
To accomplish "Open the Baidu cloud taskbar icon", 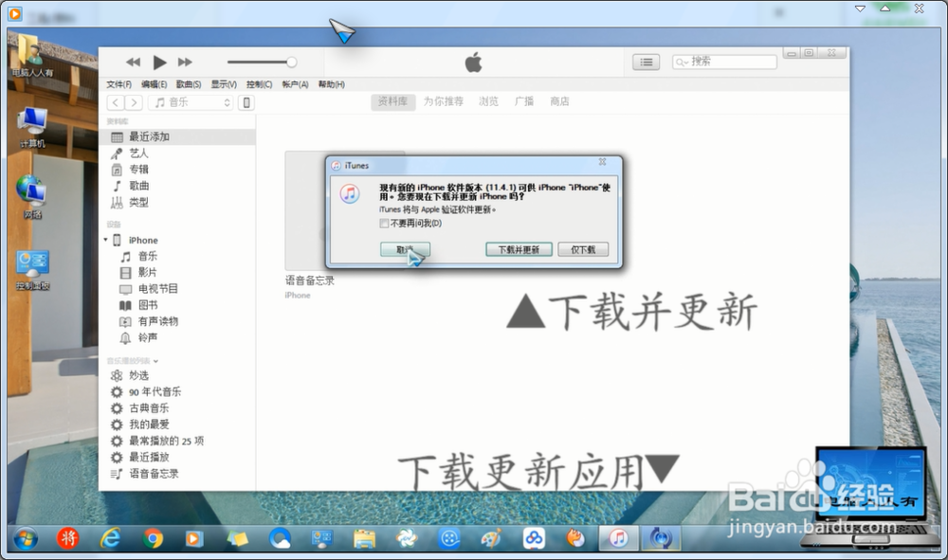I will 534,537.
